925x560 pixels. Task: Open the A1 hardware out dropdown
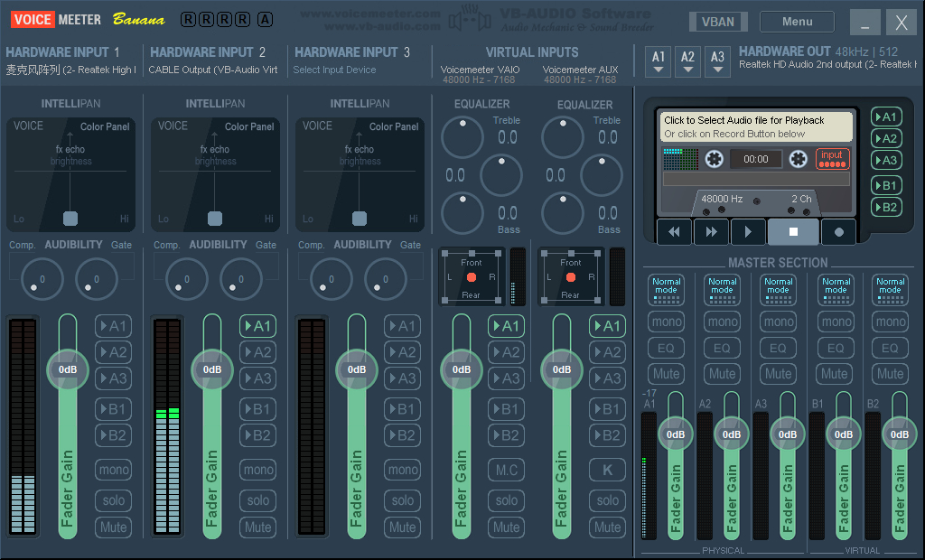click(659, 62)
